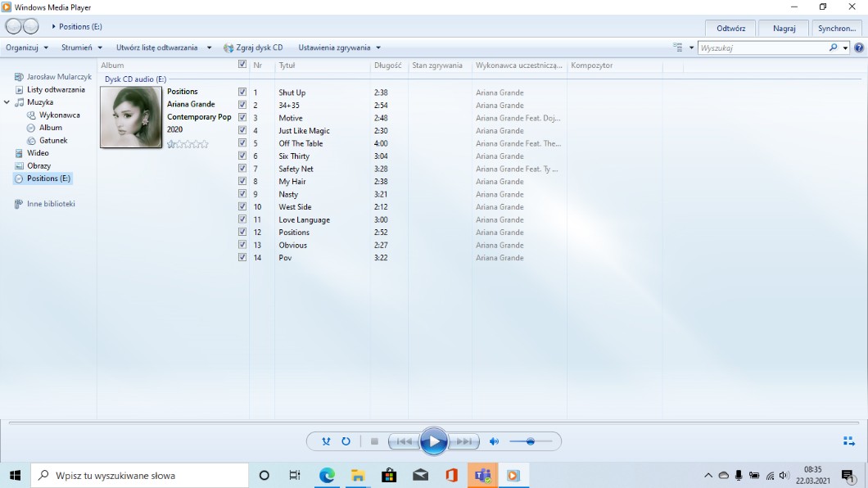868x488 pixels.
Task: Click into the Wyszukaj search field
Action: 762,47
